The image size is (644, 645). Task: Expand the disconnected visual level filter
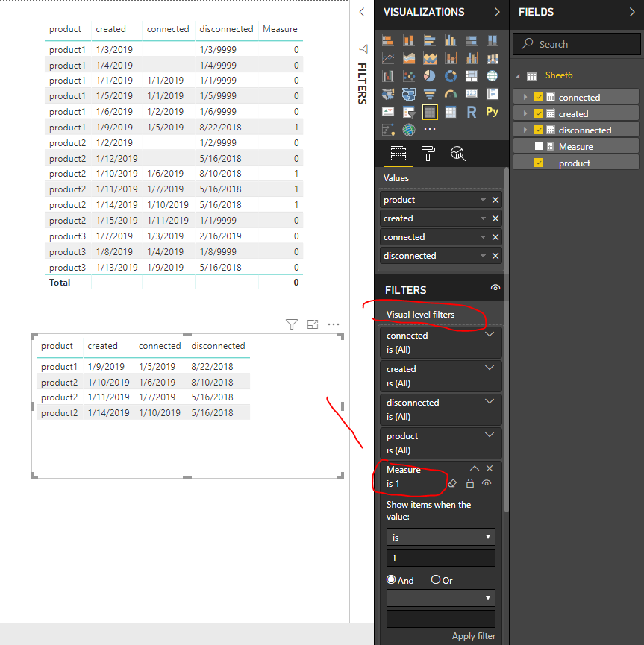[x=490, y=401]
